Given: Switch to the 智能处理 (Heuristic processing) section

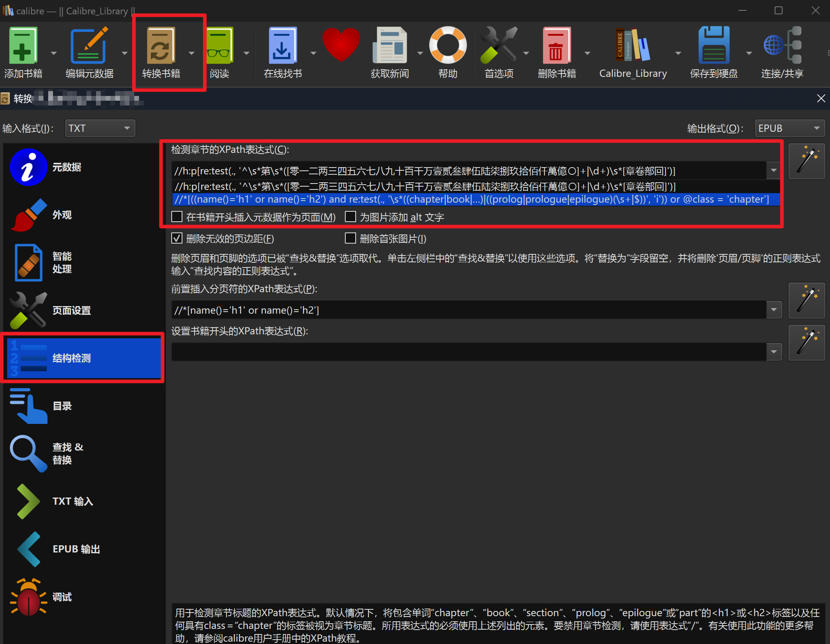Looking at the screenshot, I should pos(62,262).
